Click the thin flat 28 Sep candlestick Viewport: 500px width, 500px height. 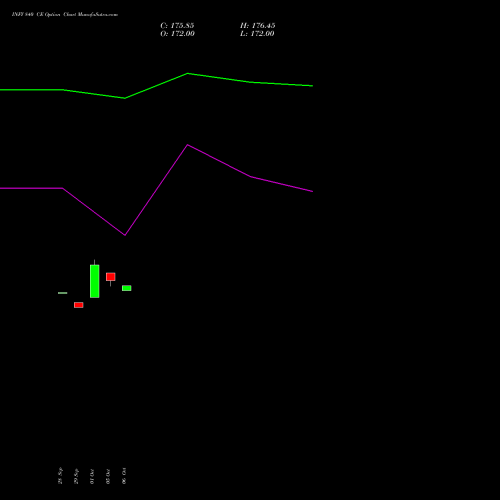point(63,293)
